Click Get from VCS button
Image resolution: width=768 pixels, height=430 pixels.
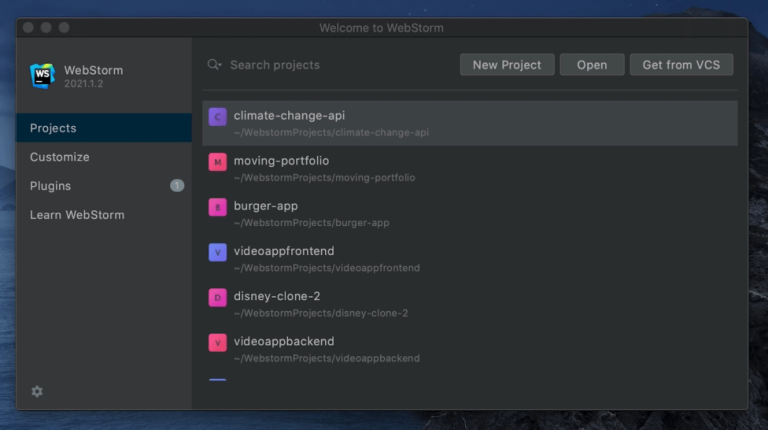(x=681, y=65)
